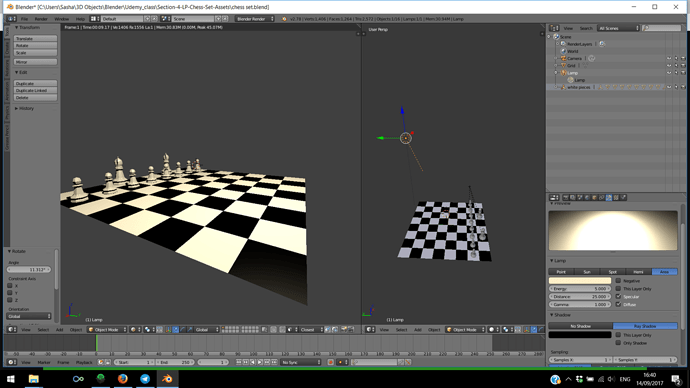Open the Blender Render engine dropdown
This screenshot has width=690, height=388.
pos(255,19)
